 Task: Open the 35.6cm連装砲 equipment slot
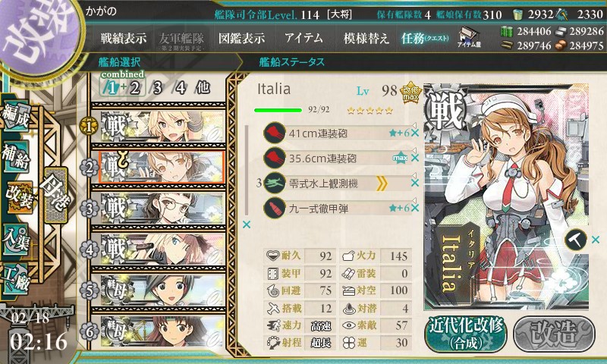(x=337, y=158)
